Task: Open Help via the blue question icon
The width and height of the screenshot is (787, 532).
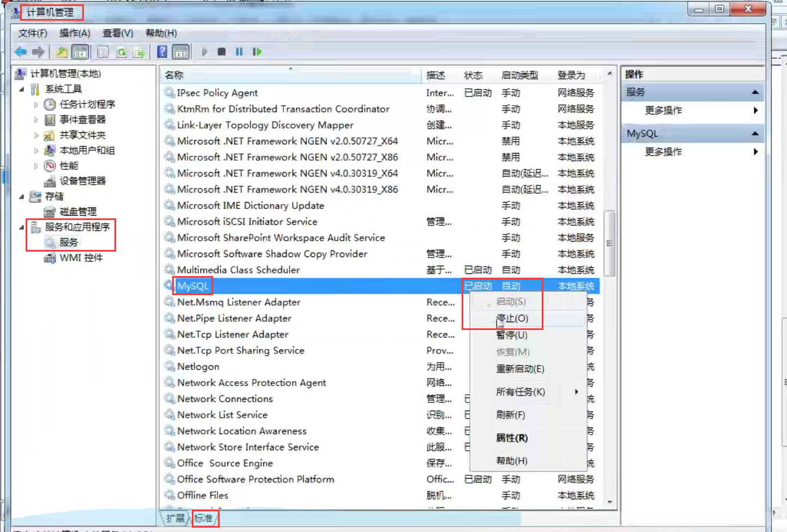Action: click(162, 52)
